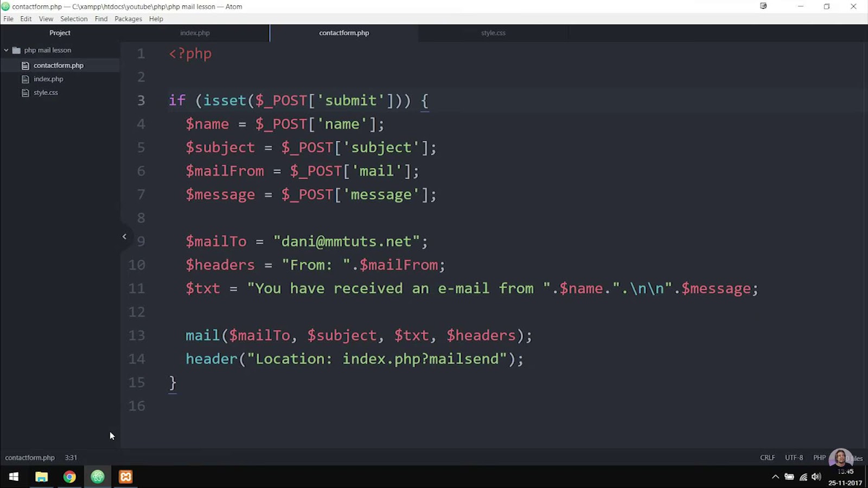Select style.css in the project tree

pyautogui.click(x=46, y=92)
